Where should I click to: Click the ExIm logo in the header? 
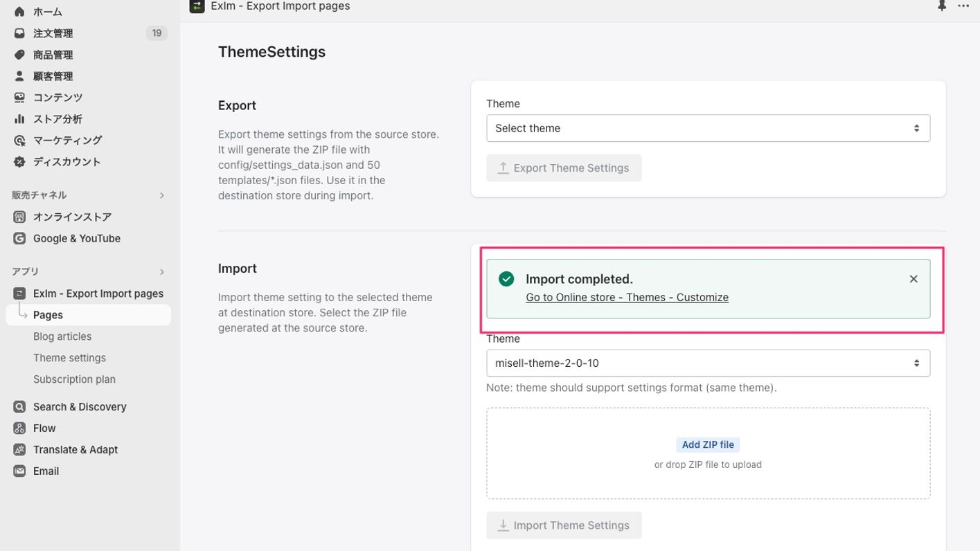tap(197, 6)
